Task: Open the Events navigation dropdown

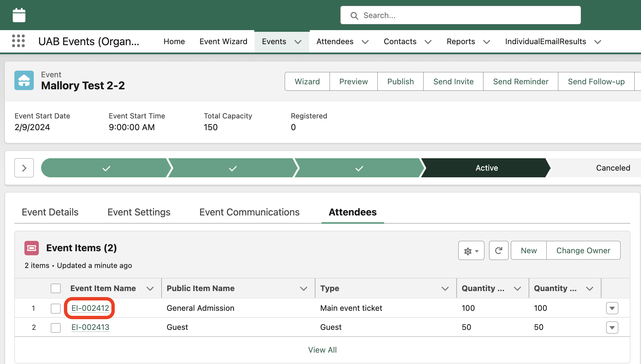Action: point(298,41)
